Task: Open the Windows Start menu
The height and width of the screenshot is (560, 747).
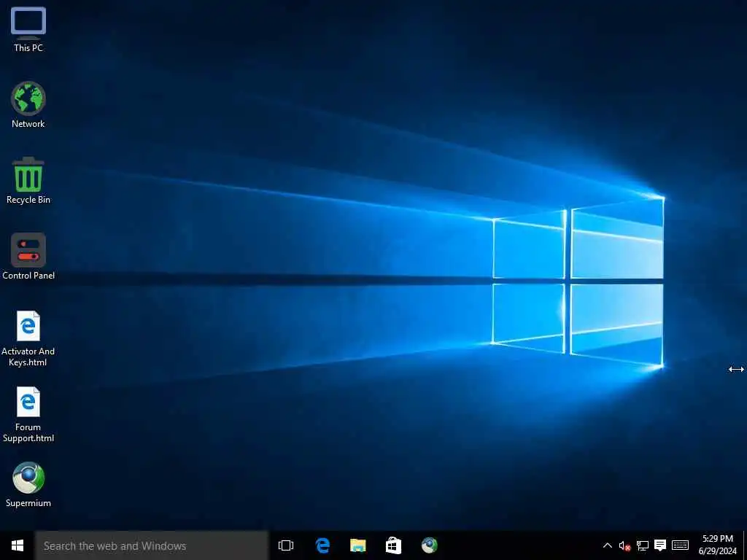Action: point(18,545)
